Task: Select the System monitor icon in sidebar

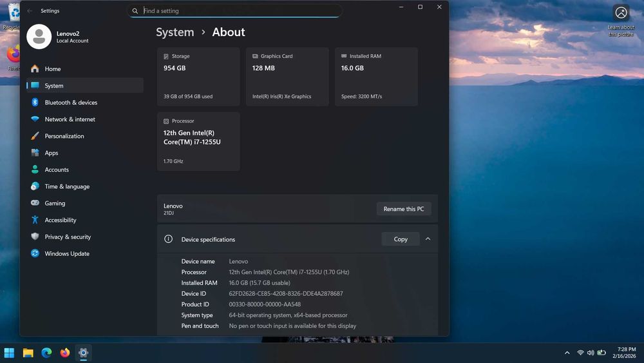Action: (35, 86)
